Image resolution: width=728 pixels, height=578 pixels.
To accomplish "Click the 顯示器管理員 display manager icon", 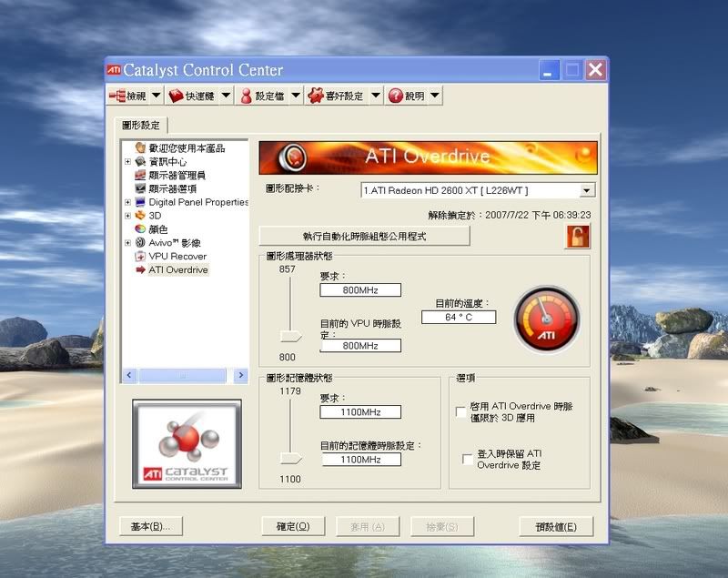I will point(140,175).
